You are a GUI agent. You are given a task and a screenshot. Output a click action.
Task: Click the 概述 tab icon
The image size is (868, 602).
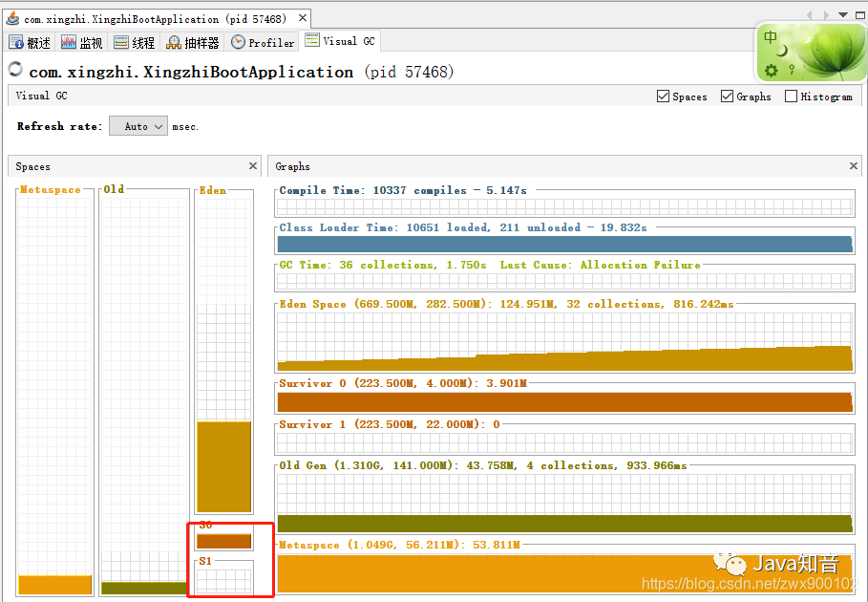click(16, 43)
